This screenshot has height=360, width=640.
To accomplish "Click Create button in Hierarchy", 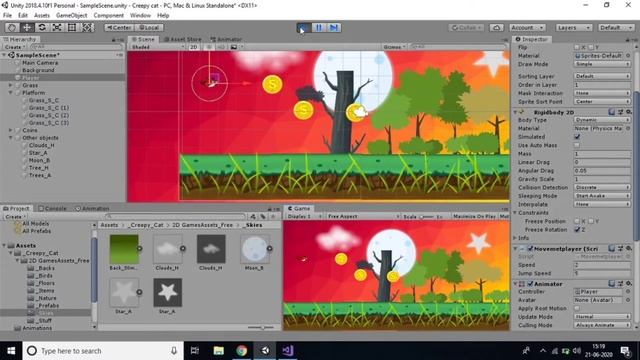I will (x=15, y=47).
